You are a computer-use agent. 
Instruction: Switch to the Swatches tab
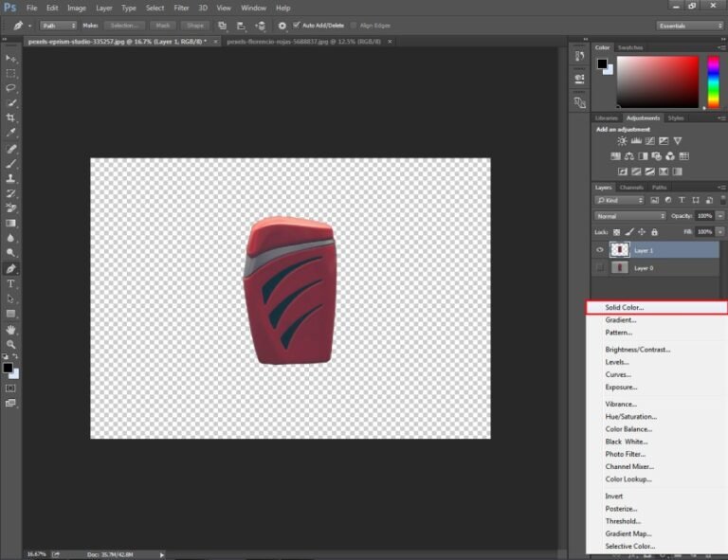630,47
